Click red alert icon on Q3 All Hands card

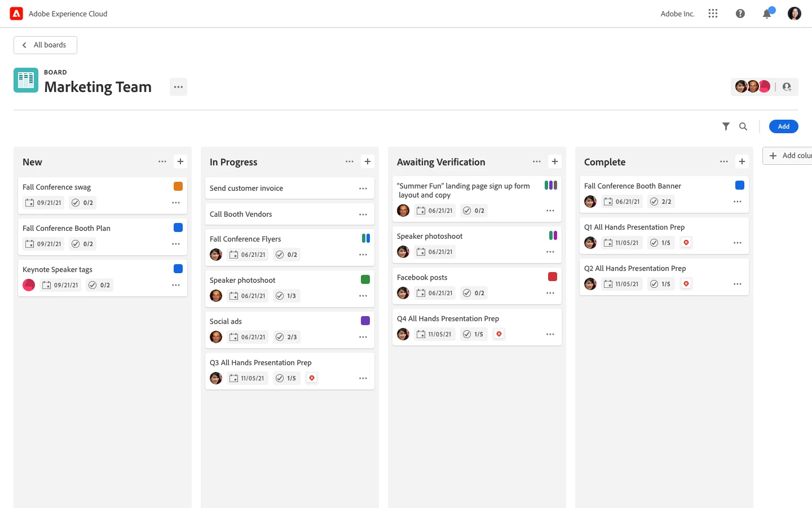point(312,378)
